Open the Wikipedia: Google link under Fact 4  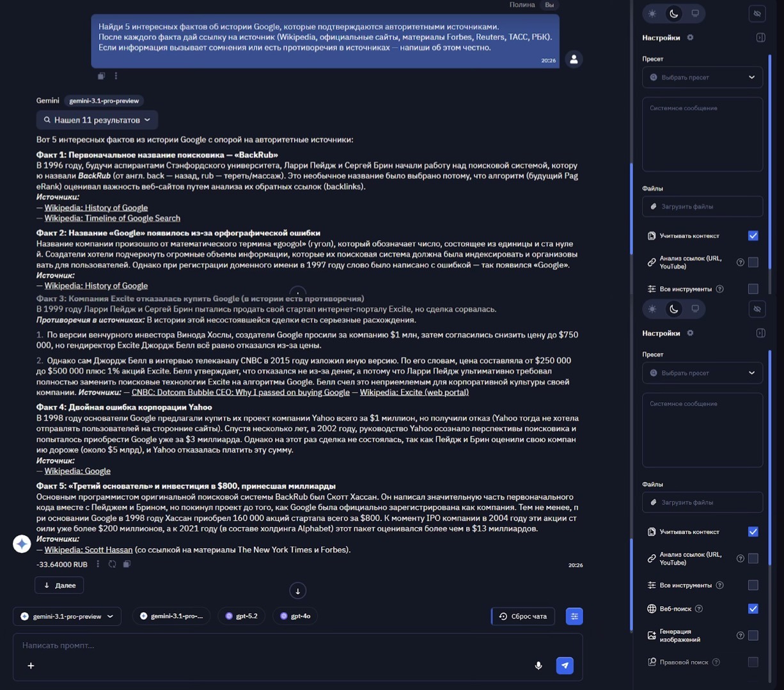(77, 471)
